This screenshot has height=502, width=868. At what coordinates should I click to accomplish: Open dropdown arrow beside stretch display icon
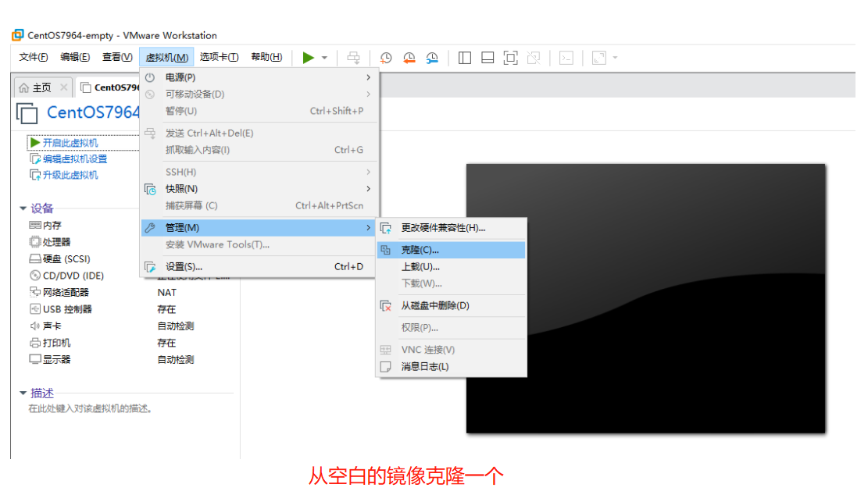pyautogui.click(x=615, y=58)
